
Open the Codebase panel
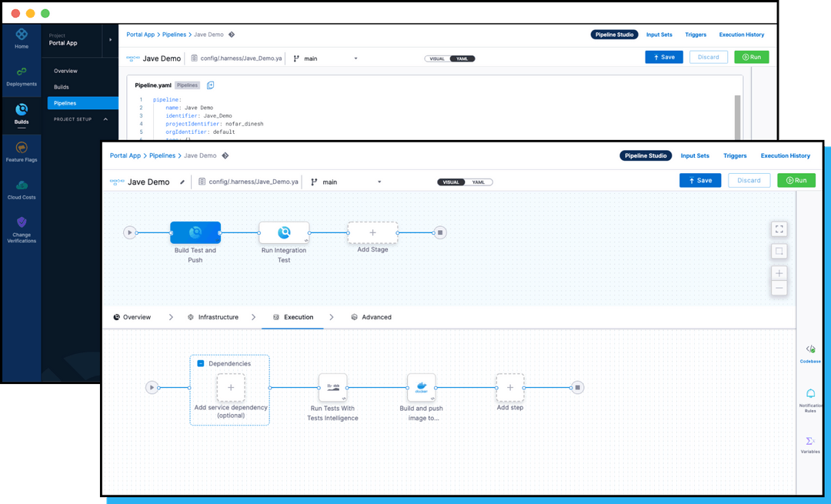click(810, 352)
